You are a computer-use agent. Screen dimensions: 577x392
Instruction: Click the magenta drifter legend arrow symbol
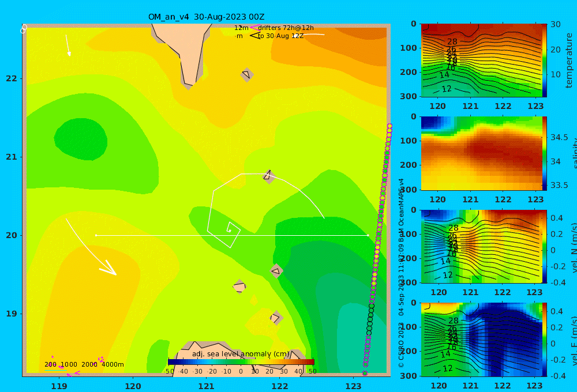(x=254, y=28)
